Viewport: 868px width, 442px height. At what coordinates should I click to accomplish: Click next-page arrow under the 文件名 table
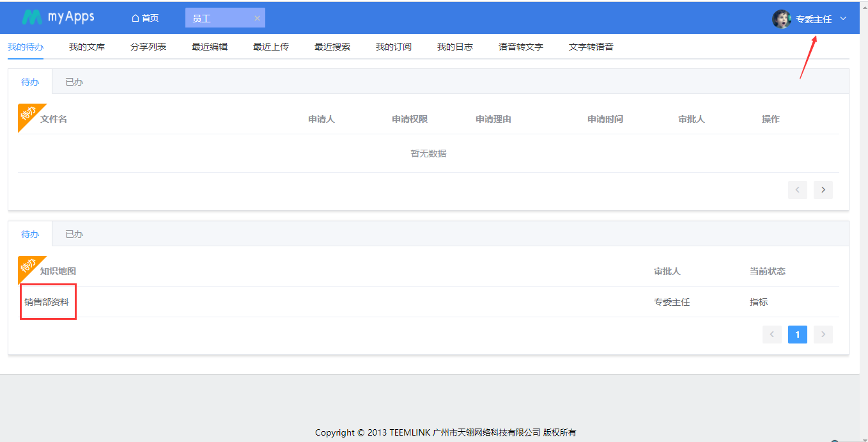pyautogui.click(x=823, y=190)
